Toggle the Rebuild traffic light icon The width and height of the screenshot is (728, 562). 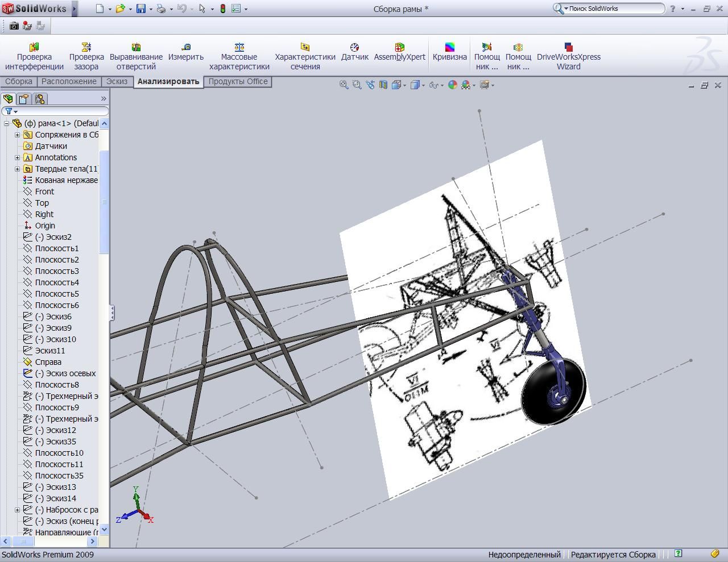point(222,9)
